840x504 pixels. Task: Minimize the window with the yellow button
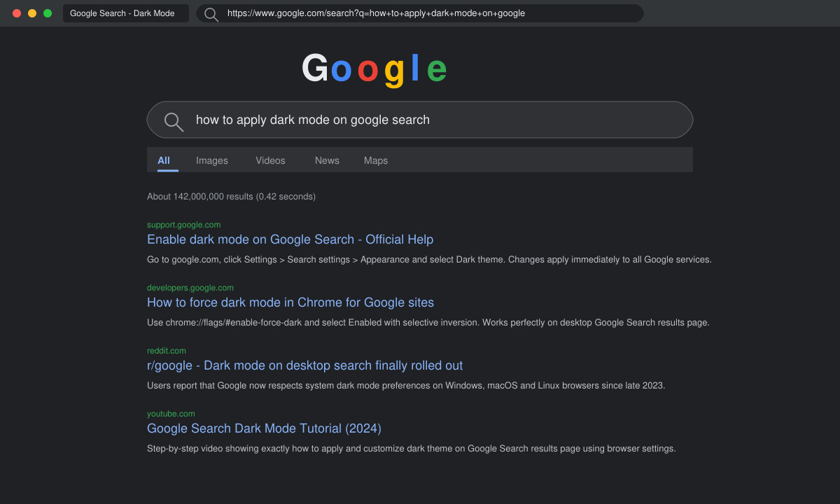[x=32, y=13]
